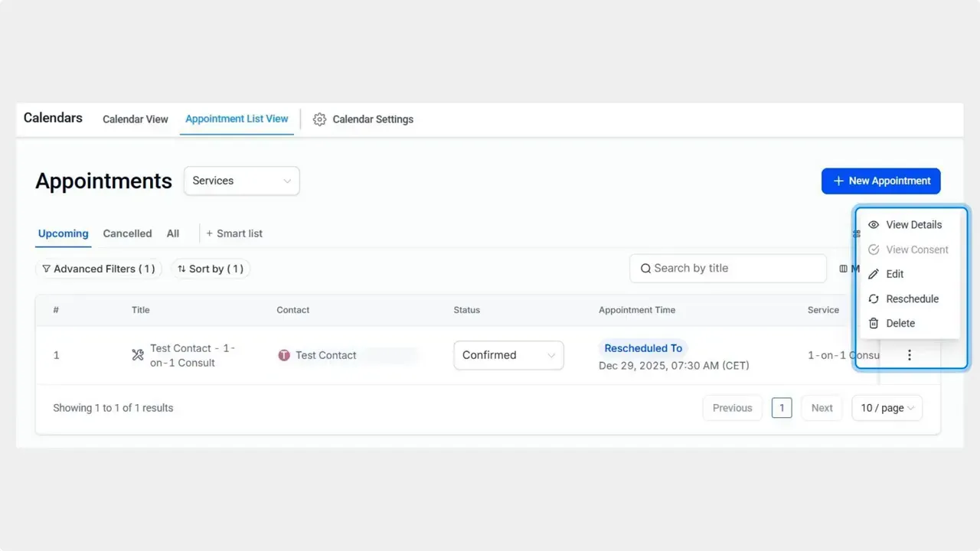
Task: Click the wrench icon beside appointment title
Action: click(x=138, y=355)
